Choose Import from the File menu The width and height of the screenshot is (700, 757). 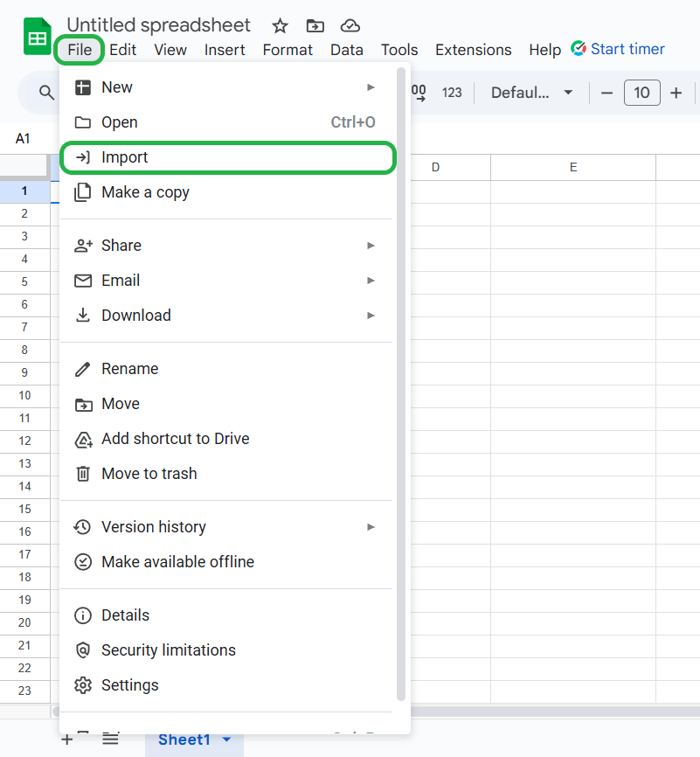(x=228, y=157)
